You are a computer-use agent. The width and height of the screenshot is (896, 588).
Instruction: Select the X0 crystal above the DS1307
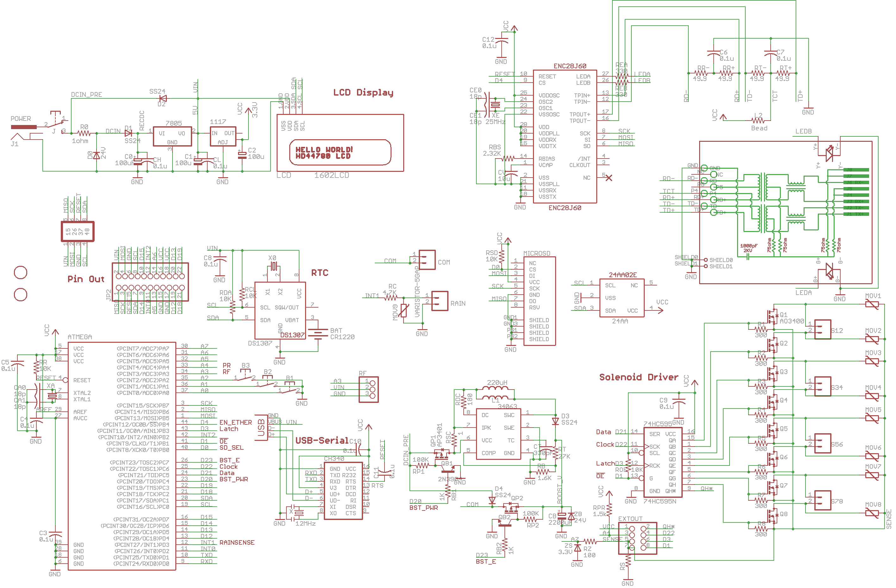point(274,267)
